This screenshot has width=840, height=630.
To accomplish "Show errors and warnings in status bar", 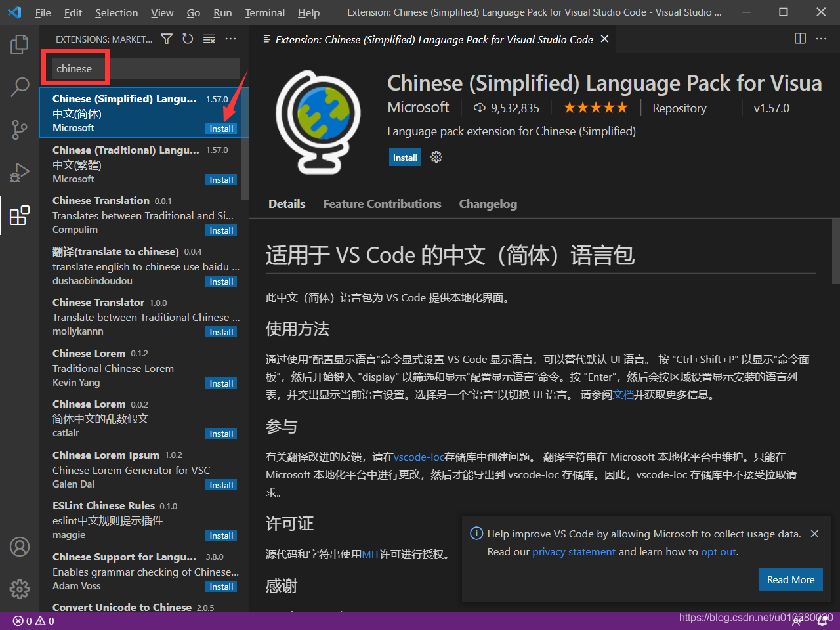I will pyautogui.click(x=33, y=621).
